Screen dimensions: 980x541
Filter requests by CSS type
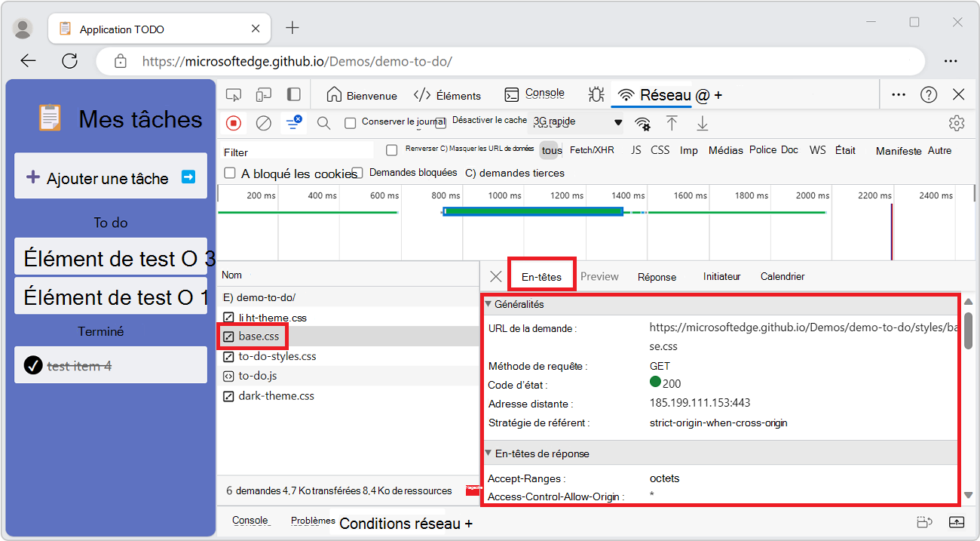point(660,150)
